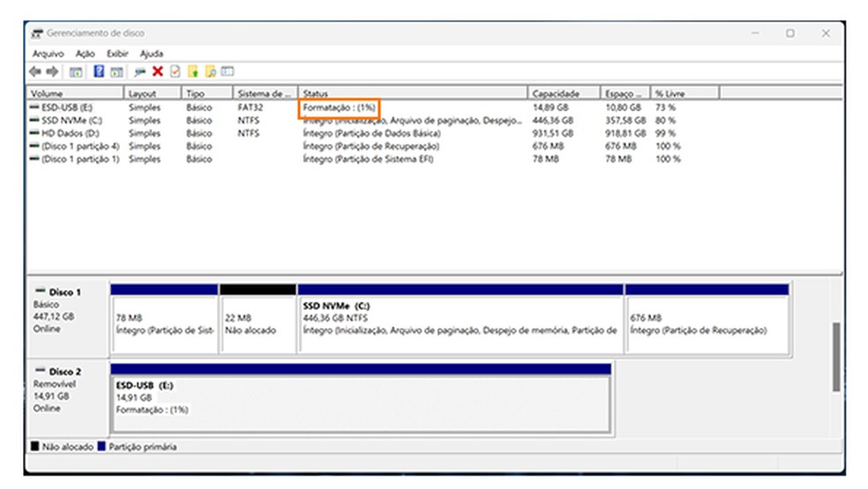Select SSD NVMe (C:) partition block
Viewport: 868px width, 489px height.
pyautogui.click(x=460, y=323)
